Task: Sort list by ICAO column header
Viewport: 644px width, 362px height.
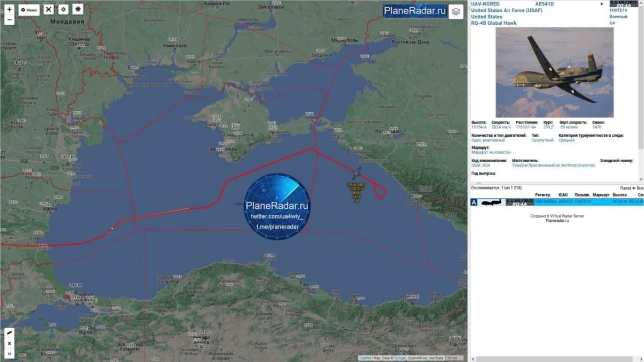Action: point(563,194)
